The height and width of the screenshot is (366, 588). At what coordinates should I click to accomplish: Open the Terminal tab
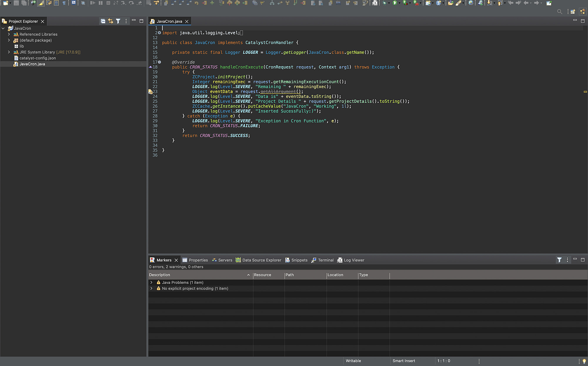325,260
